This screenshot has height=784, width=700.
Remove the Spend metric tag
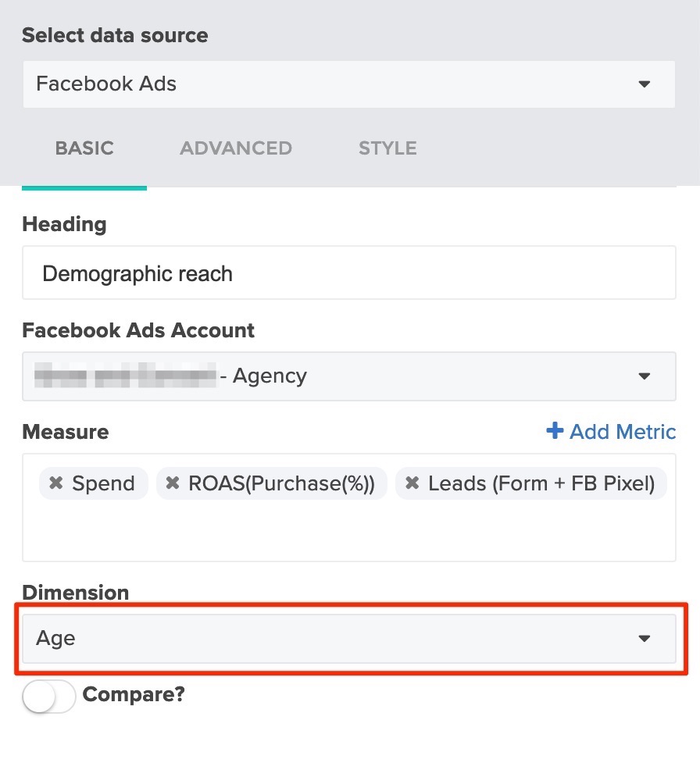coord(56,483)
